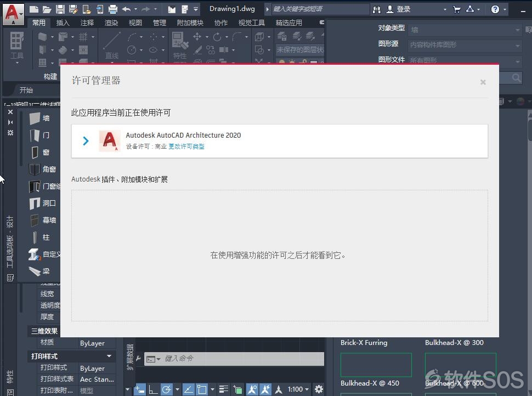
Task: Toggle dynamic input in status bar
Action: click(x=139, y=389)
